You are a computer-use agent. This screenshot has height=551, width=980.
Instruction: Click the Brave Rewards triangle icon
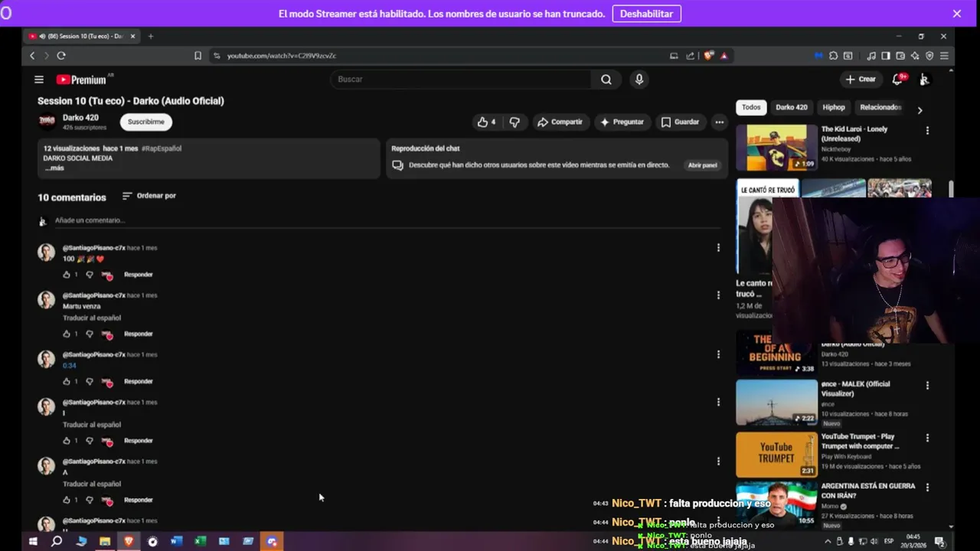coord(724,56)
